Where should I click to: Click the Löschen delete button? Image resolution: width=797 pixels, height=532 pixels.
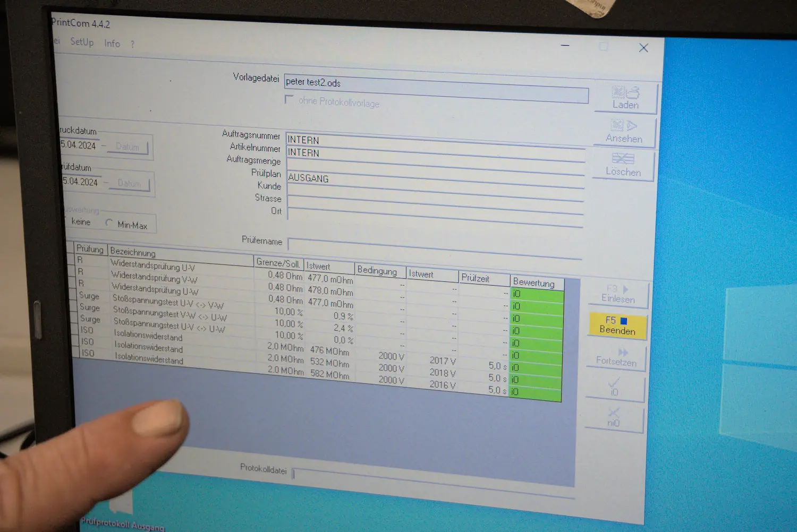[623, 165]
